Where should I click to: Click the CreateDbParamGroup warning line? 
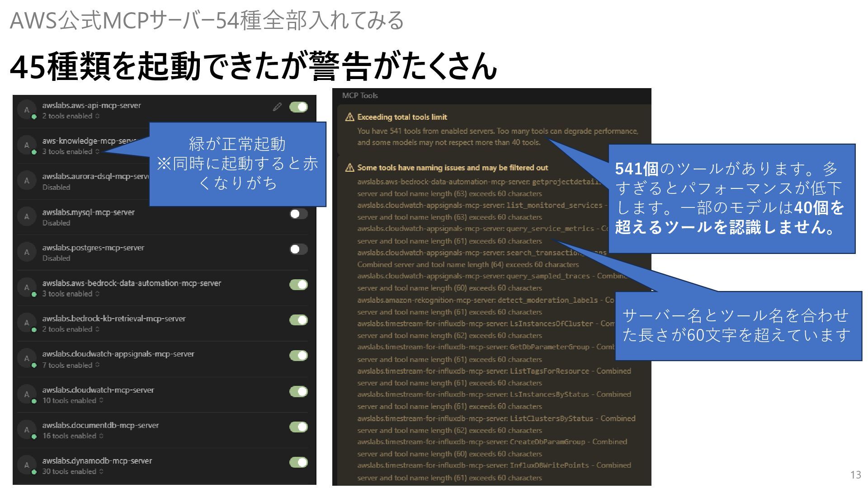(492, 448)
